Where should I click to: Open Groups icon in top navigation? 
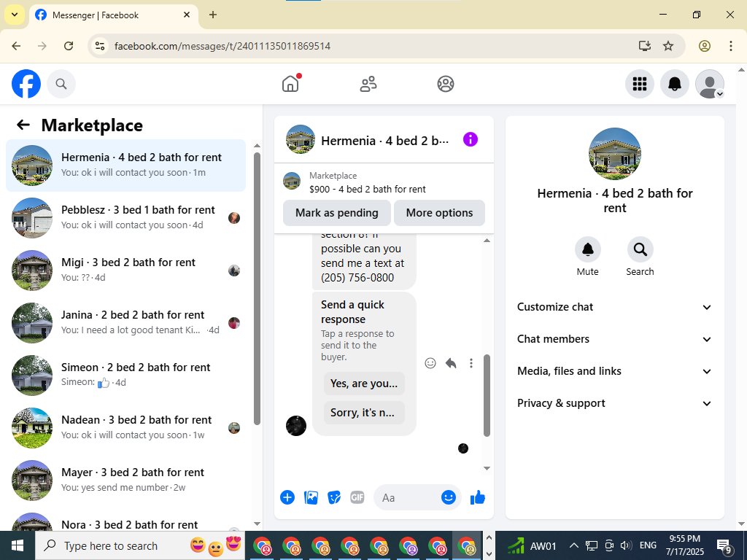pyautogui.click(x=446, y=84)
